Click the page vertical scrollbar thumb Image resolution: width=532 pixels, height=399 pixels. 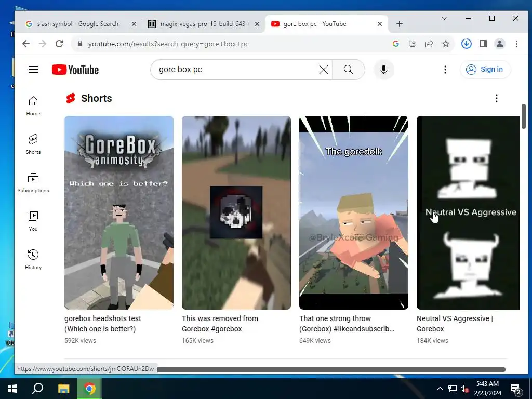click(x=524, y=116)
